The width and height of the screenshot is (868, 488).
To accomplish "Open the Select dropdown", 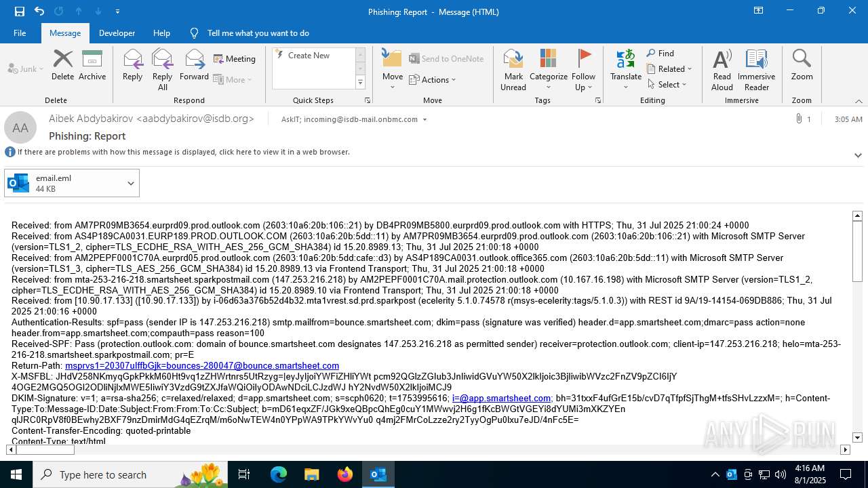I will (667, 84).
